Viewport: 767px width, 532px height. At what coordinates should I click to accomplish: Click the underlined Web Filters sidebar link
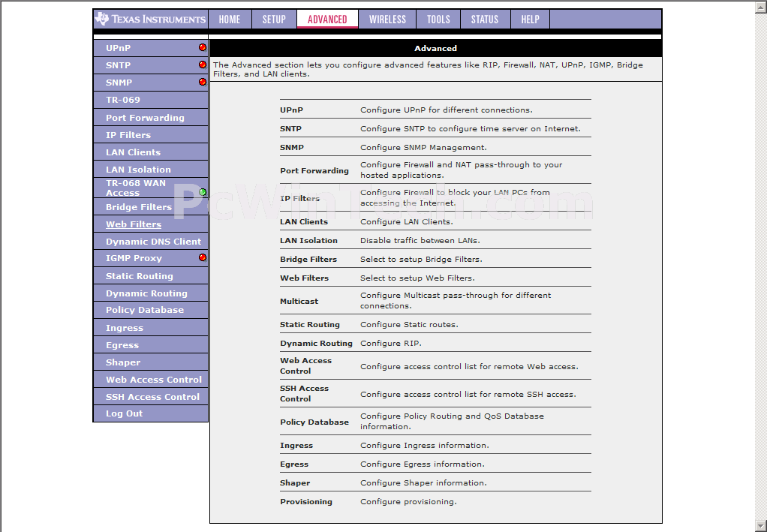(134, 224)
